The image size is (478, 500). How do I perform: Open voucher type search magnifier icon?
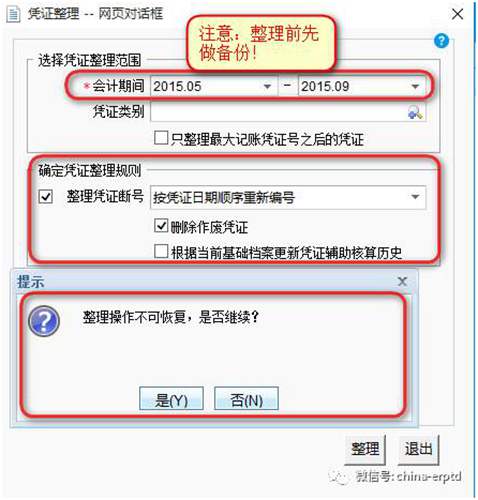click(x=415, y=112)
